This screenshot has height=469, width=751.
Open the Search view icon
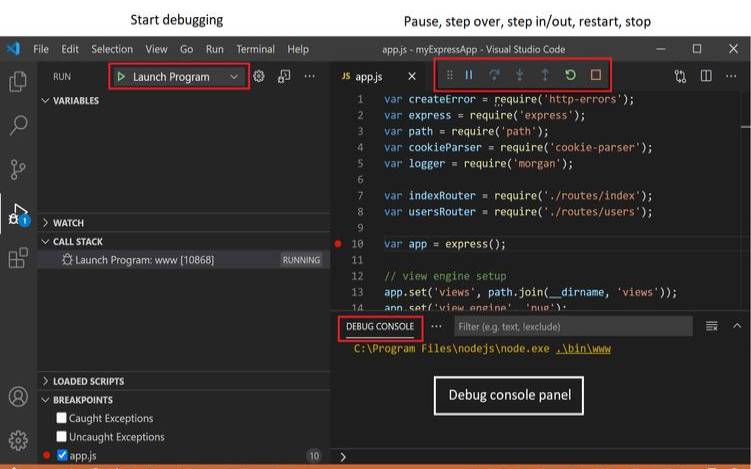(18, 125)
